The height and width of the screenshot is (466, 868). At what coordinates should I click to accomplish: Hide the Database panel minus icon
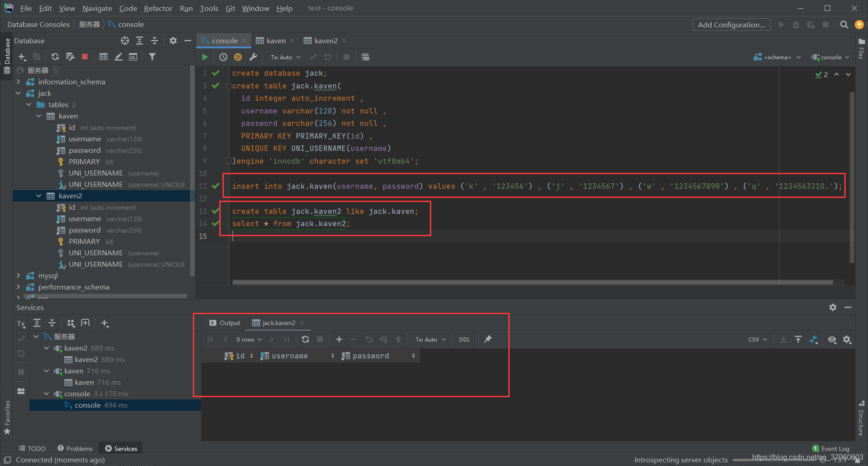click(187, 41)
